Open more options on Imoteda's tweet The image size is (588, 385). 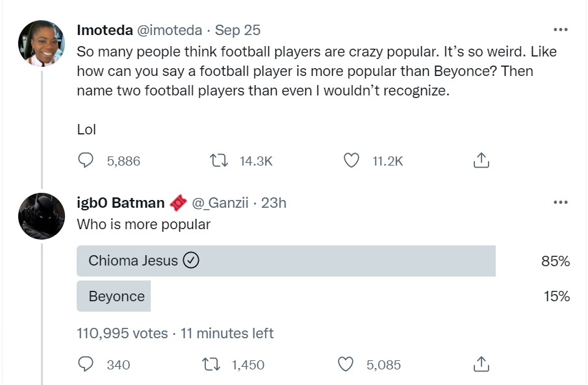pyautogui.click(x=560, y=30)
